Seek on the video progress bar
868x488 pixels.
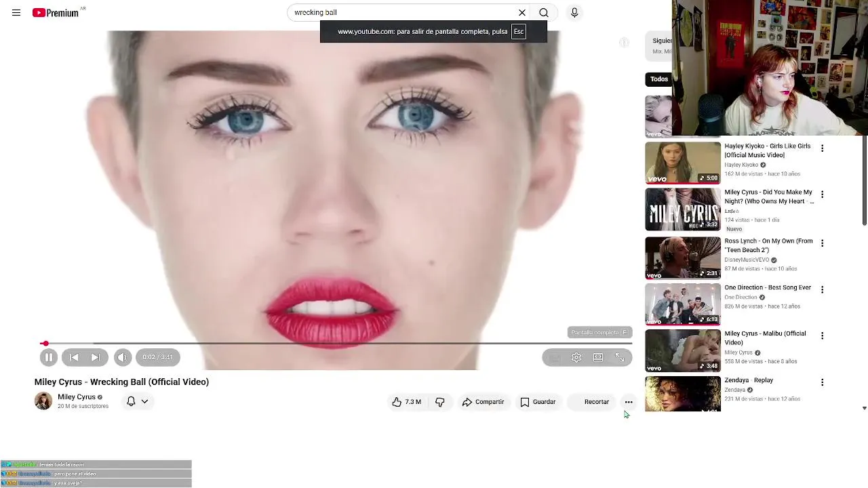click(x=336, y=344)
